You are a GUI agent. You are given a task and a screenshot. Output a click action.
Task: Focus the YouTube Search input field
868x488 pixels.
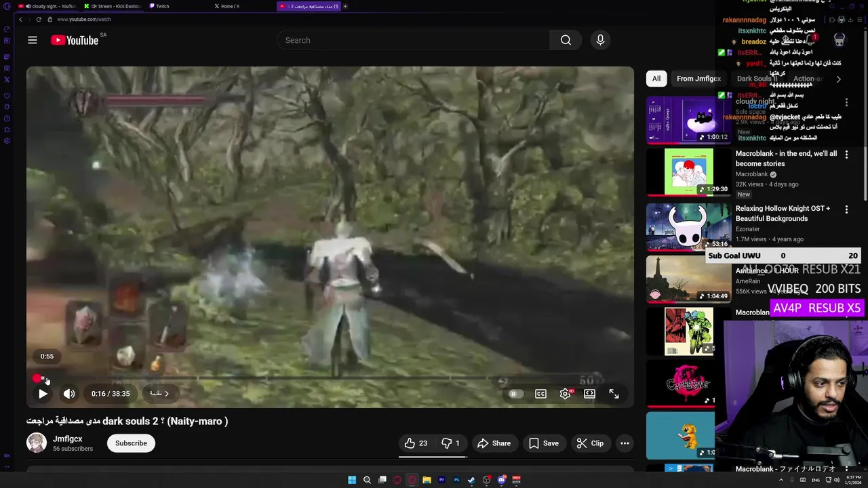point(413,40)
